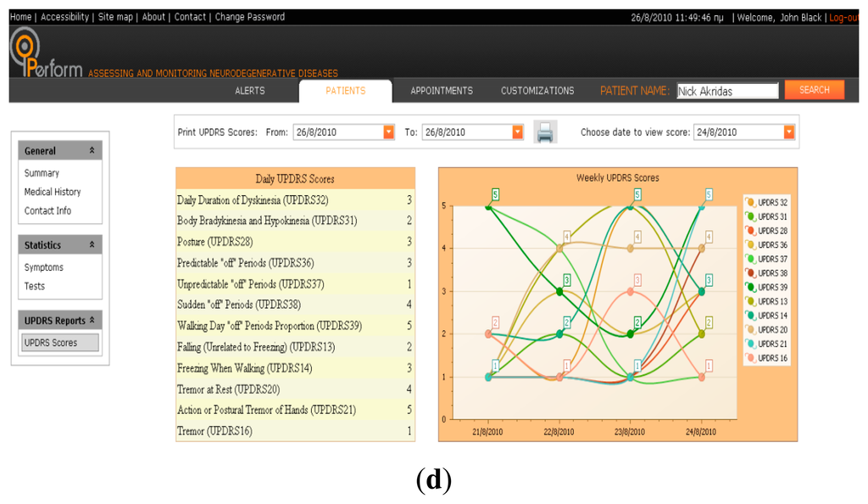Open the Change Password link
Viewport: 868px width, 504px height.
pos(250,17)
